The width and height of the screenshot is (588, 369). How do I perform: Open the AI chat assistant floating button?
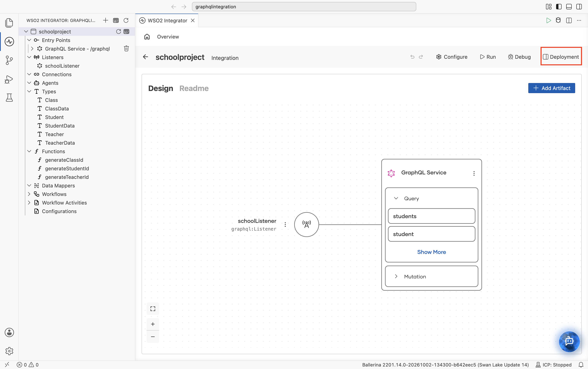pos(569,341)
